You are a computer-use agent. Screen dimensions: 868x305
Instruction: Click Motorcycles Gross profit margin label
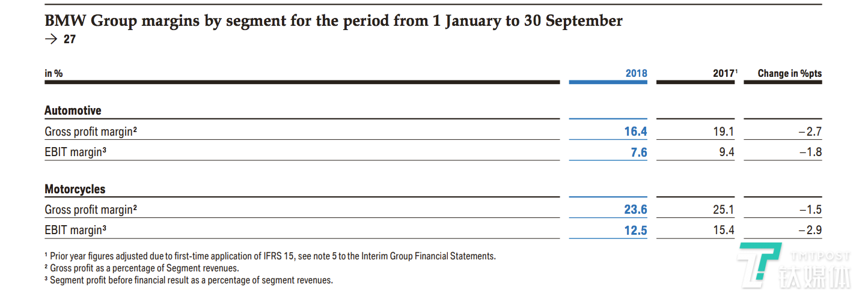(91, 210)
